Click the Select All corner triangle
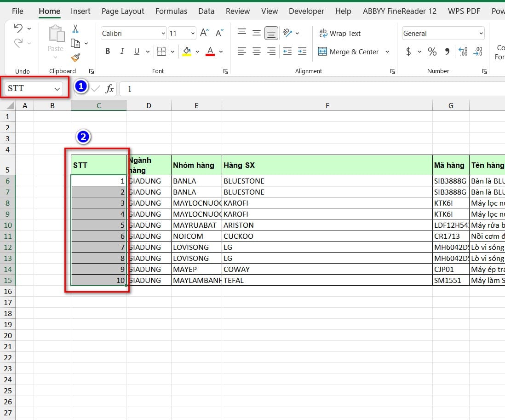Viewport: 505px width, 420px height. [x=10, y=106]
